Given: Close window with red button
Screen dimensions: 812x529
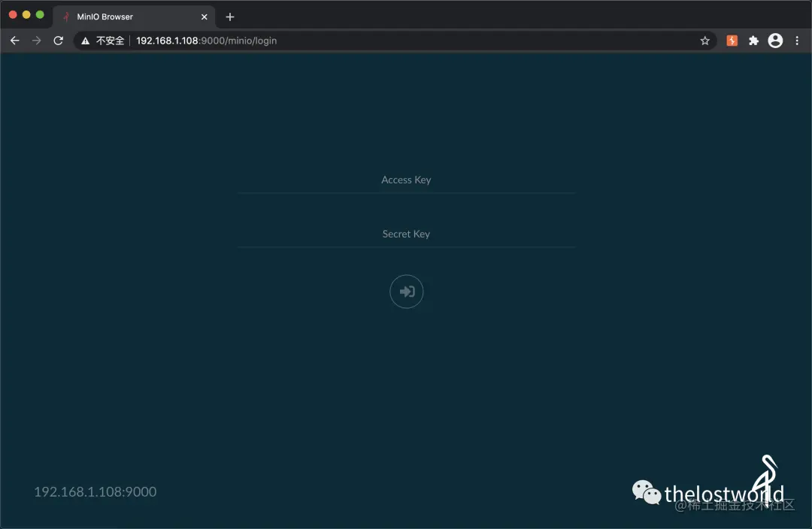Looking at the screenshot, I should pyautogui.click(x=13, y=15).
